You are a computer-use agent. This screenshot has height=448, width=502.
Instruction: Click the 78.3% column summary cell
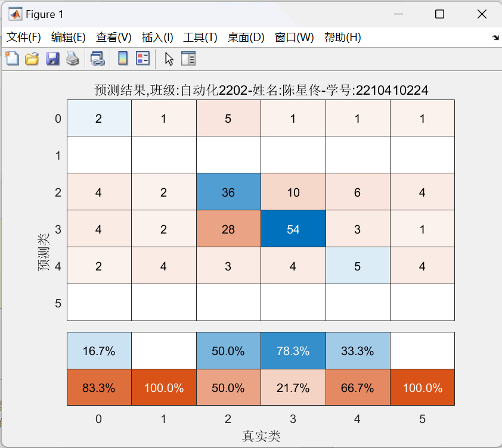293,351
